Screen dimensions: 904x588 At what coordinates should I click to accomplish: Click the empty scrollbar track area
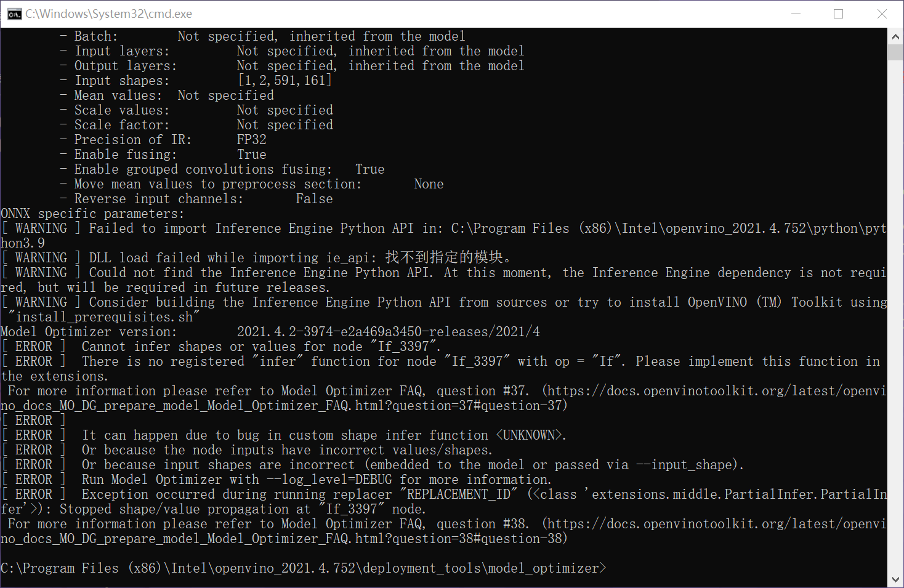896,308
